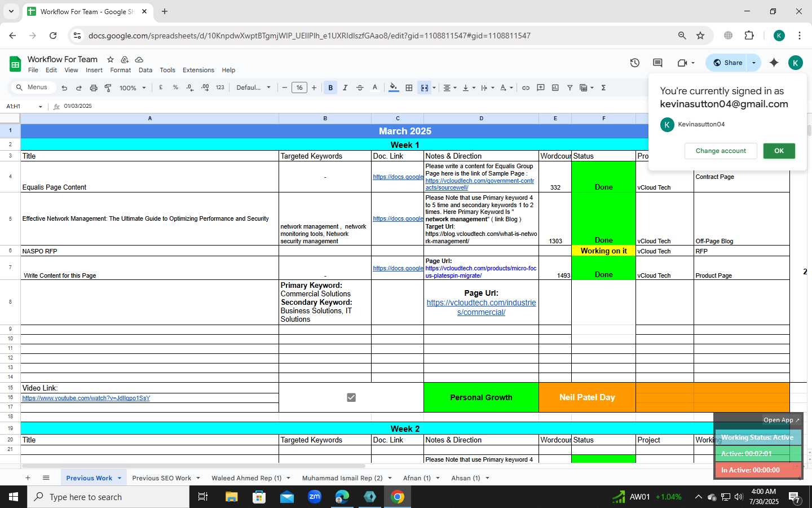This screenshot has width=812, height=508.
Task: Star the Workflow For Team document
Action: pos(111,59)
